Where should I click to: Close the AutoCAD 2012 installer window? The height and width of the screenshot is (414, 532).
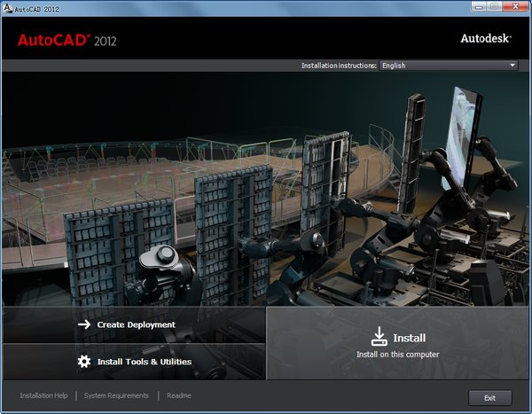pos(515,7)
